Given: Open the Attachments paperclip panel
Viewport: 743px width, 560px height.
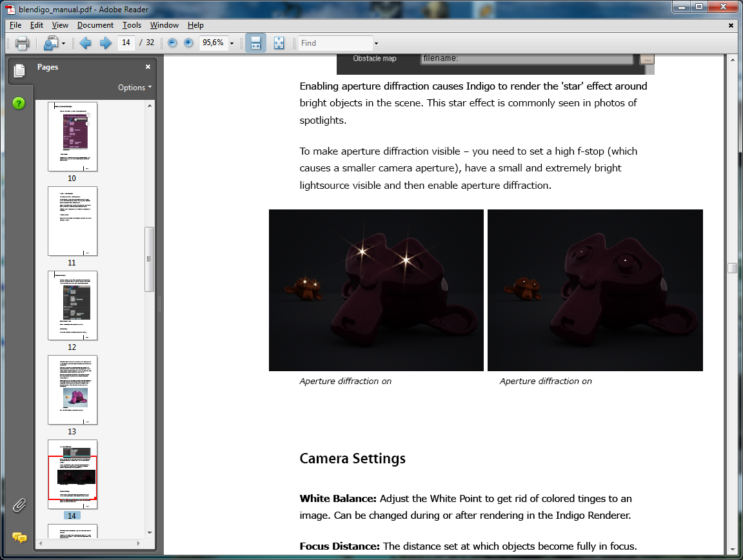Looking at the screenshot, I should point(19,506).
